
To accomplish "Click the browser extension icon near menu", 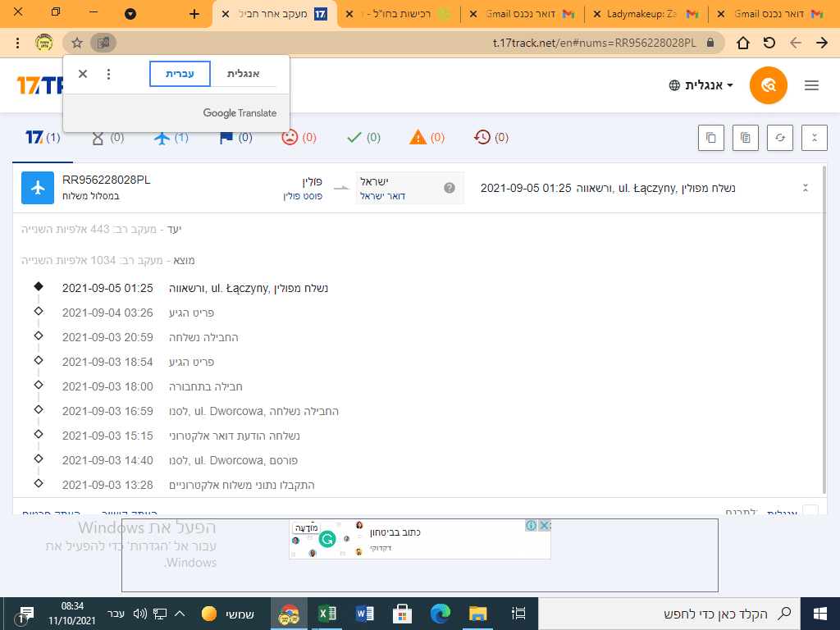I will click(x=44, y=43).
